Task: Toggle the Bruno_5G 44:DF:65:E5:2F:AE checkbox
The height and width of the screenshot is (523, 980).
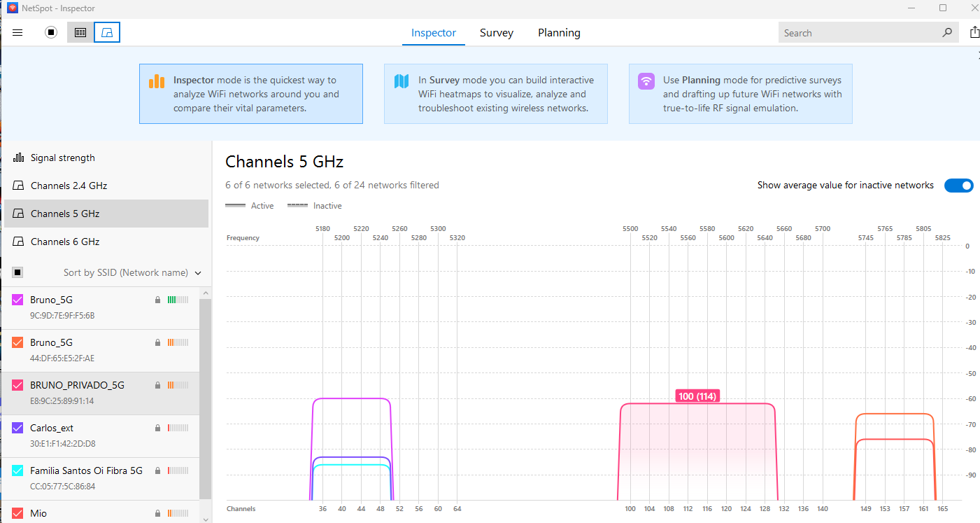Action: point(18,342)
